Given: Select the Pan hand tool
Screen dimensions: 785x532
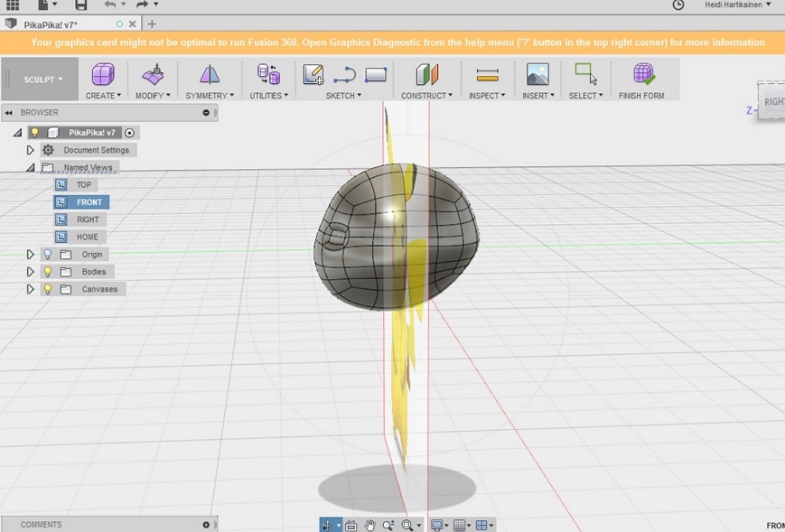Looking at the screenshot, I should pyautogui.click(x=370, y=525).
